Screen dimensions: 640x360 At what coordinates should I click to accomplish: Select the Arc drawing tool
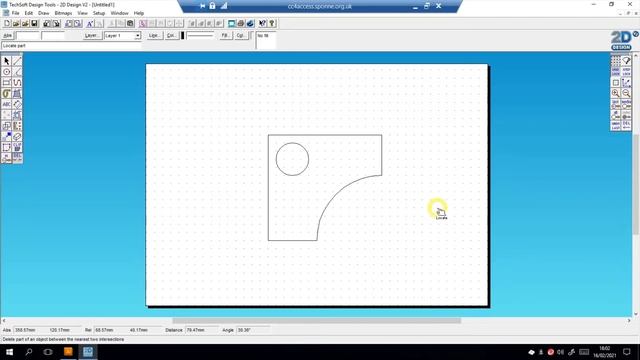(17, 72)
